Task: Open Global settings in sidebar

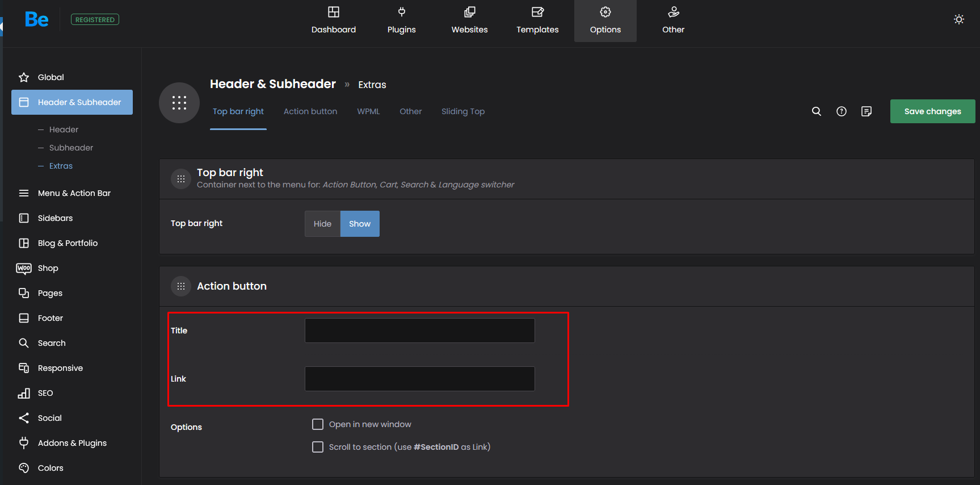Action: coord(72,77)
